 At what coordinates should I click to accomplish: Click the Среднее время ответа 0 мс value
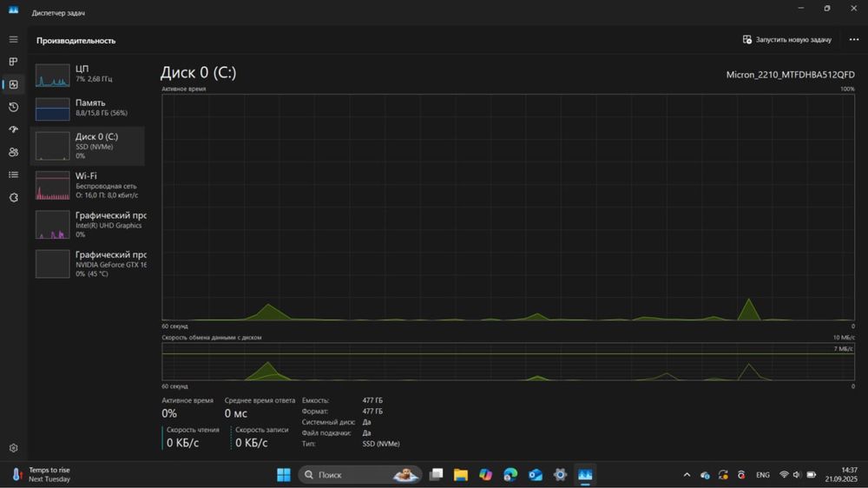[236, 413]
